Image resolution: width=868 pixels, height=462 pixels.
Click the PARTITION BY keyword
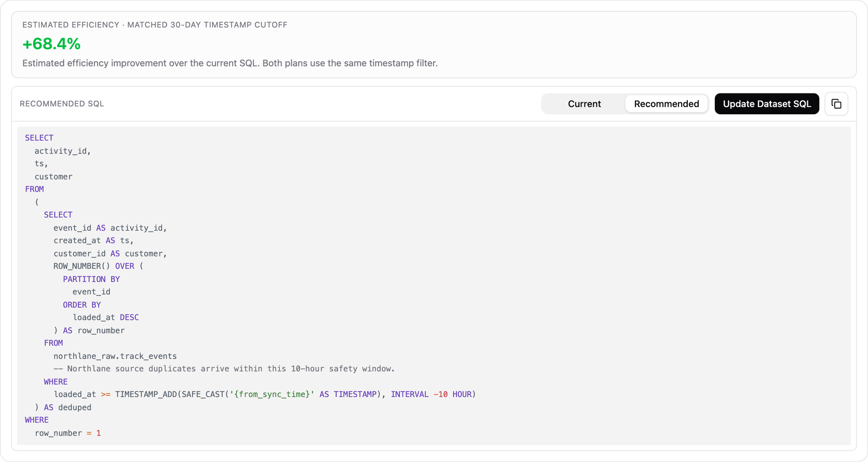click(x=91, y=279)
